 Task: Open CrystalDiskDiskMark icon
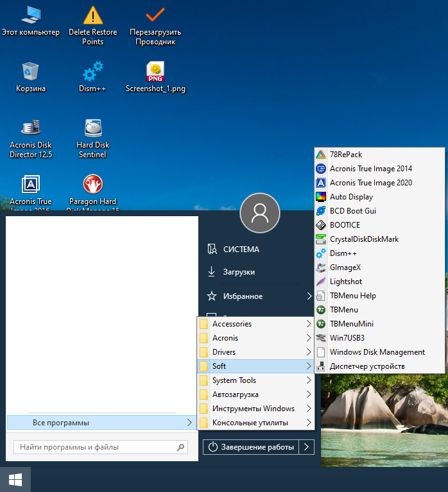(x=320, y=239)
